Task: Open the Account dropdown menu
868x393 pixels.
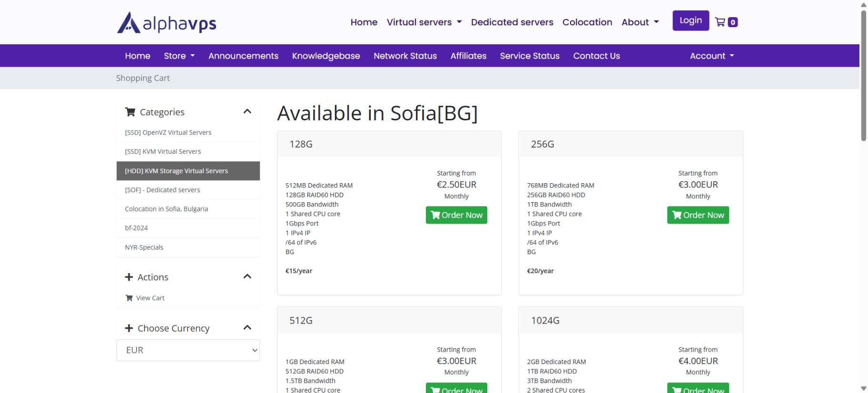Action: (712, 56)
